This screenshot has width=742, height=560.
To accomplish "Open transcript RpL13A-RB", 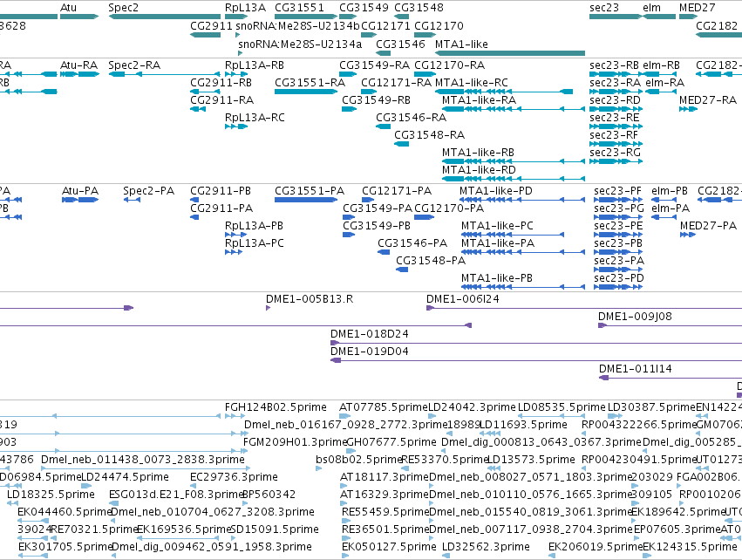I will [x=236, y=74].
